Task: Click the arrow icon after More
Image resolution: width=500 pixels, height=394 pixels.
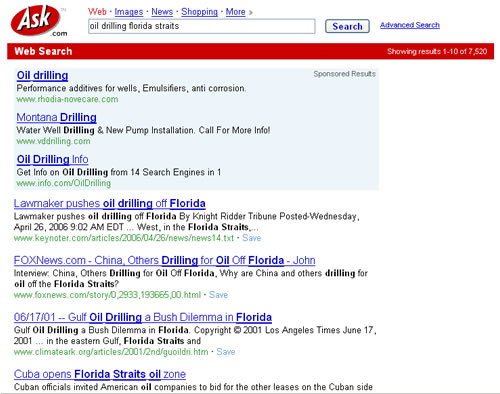Action: point(251,13)
